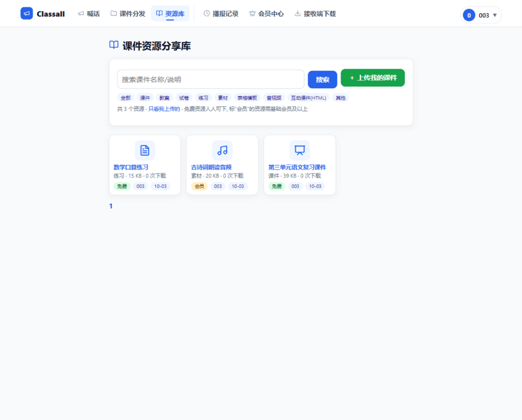The height and width of the screenshot is (420, 522).
Task: Click the Classall megaphone logo icon
Action: (27, 14)
